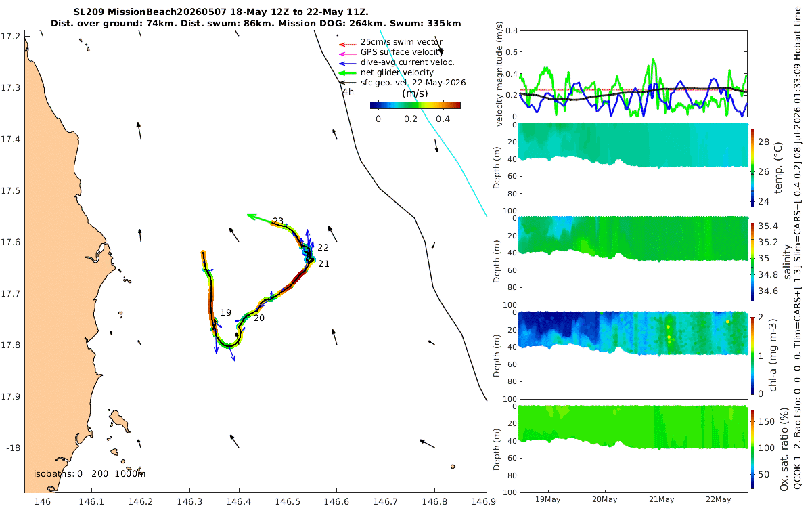This screenshot has width=812, height=508.
Task: Click the day marker '20' on the glider track
Action: coord(258,318)
